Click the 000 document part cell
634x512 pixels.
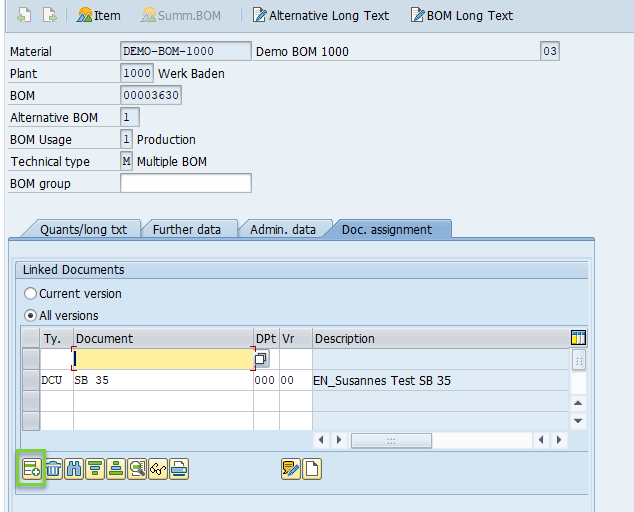tap(266, 380)
